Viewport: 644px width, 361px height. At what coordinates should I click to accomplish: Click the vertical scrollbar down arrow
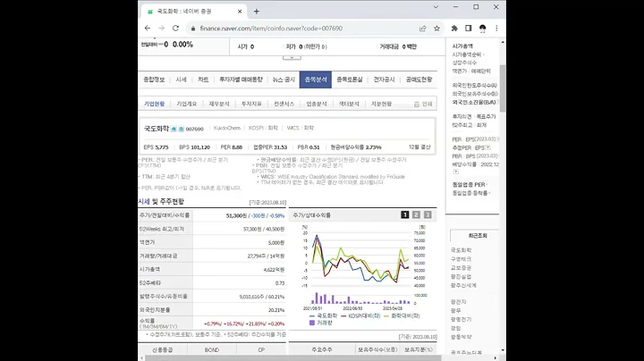[x=503, y=350]
